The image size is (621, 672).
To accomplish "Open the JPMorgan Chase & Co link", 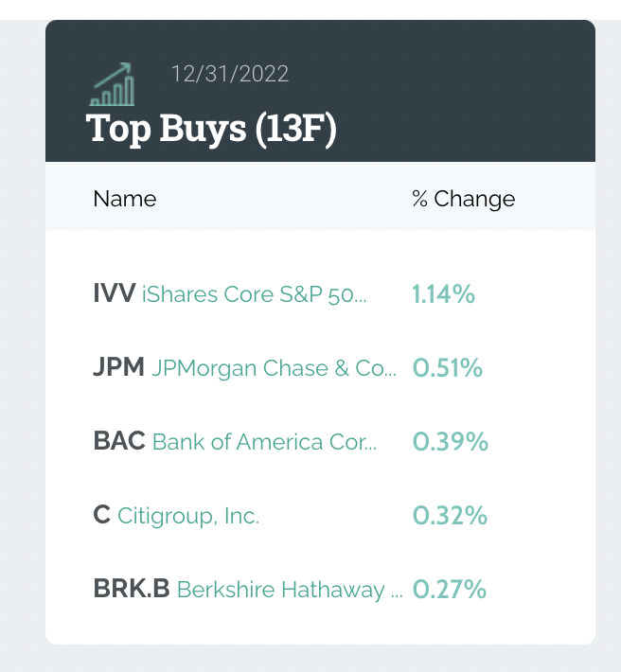I will click(x=275, y=368).
